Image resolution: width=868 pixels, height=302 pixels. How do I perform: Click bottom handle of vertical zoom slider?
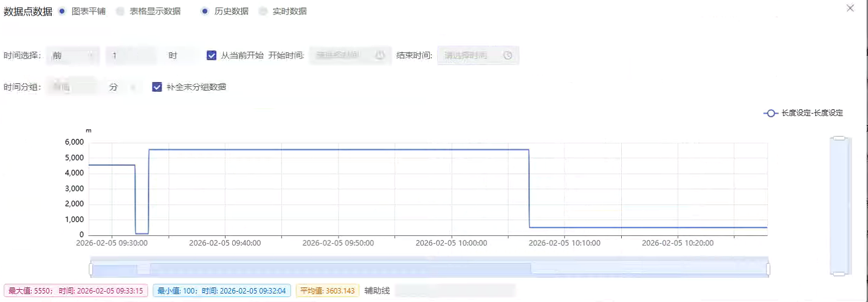[x=839, y=275]
